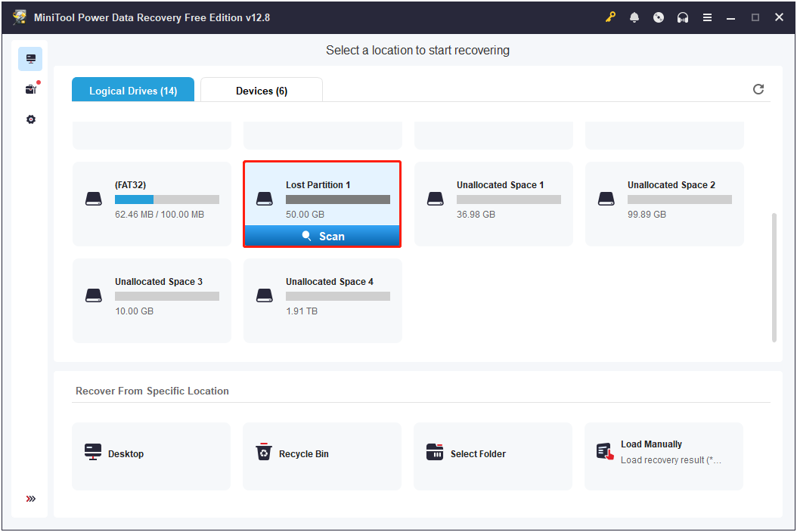Click the Scan button on Lost Partition 1
This screenshot has height=532, width=797.
pyautogui.click(x=321, y=235)
